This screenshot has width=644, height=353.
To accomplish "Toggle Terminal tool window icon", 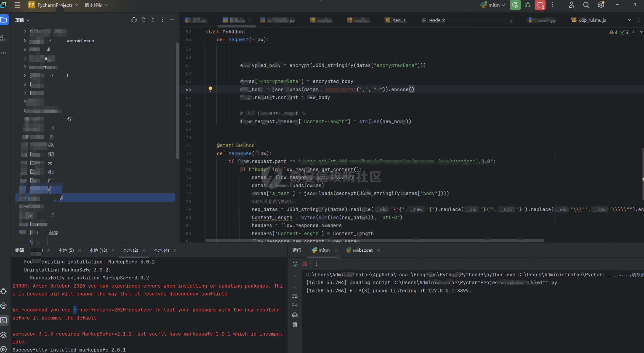I will (4, 320).
